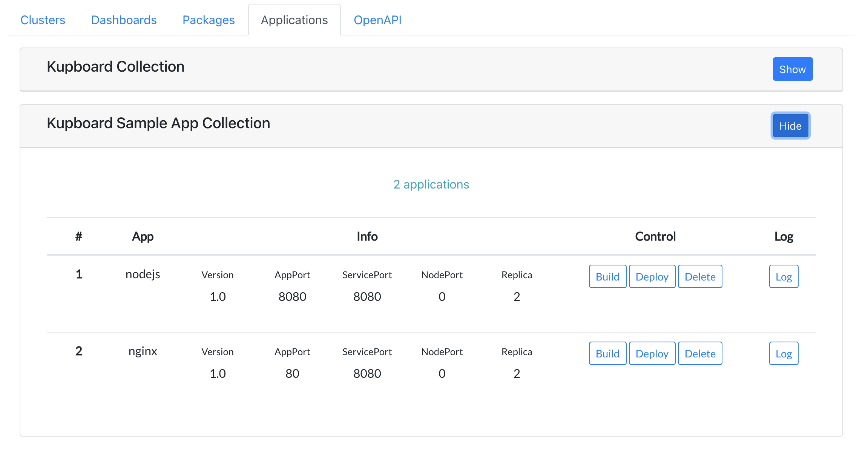Click the # column header
This screenshot has height=463, width=868.
(78, 236)
